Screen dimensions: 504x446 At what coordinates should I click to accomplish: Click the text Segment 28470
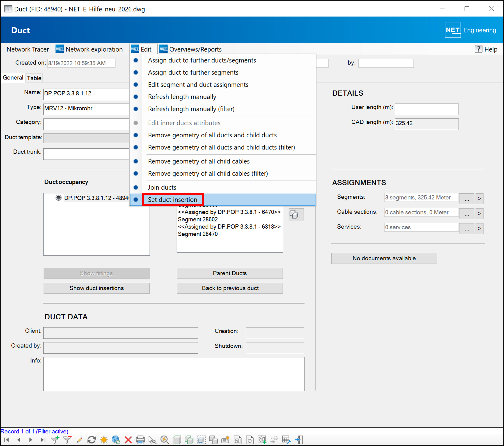tap(198, 234)
